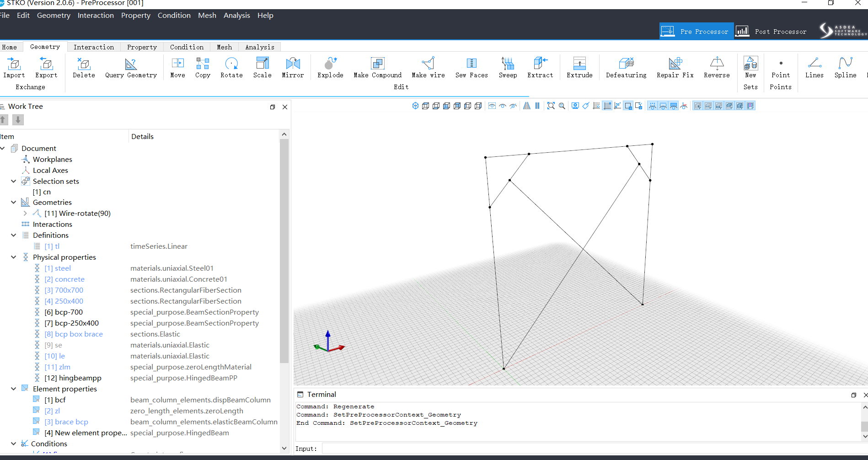Click the Import geometry icon

tap(14, 67)
